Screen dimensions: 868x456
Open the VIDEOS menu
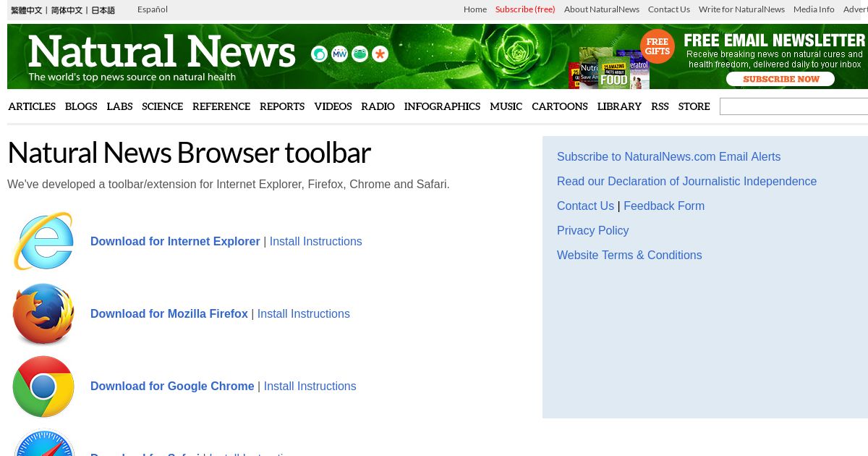(333, 106)
